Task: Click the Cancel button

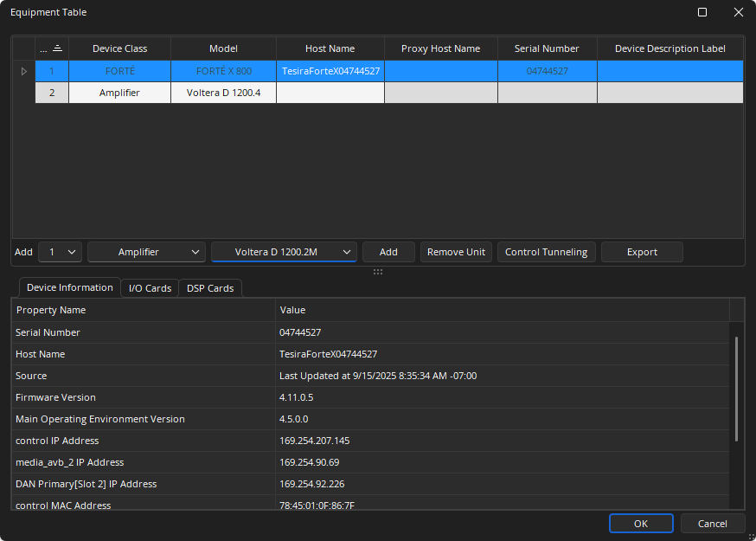Action: tap(712, 523)
